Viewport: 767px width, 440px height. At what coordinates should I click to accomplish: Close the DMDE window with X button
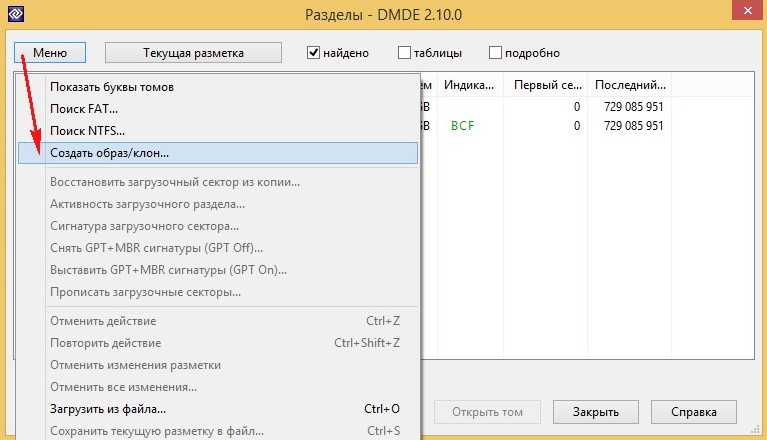tap(748, 10)
